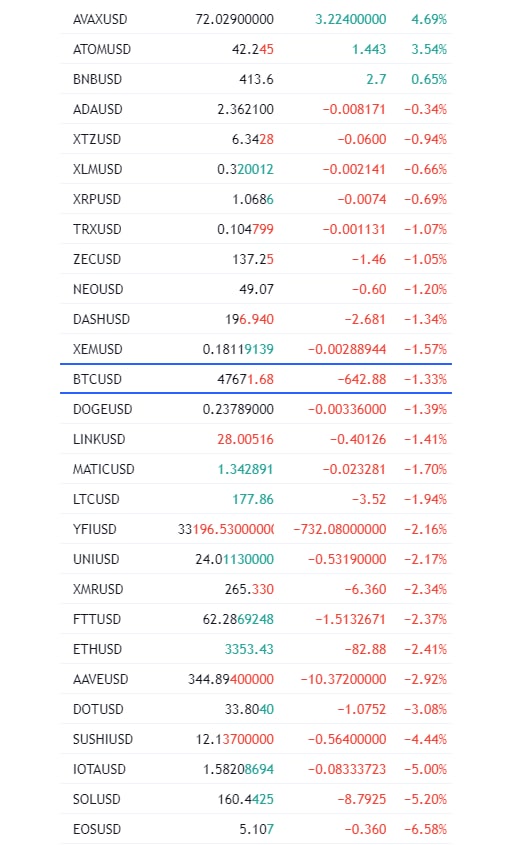Open the LTCUSD symbol
This screenshot has height=845, width=515.
tap(96, 500)
